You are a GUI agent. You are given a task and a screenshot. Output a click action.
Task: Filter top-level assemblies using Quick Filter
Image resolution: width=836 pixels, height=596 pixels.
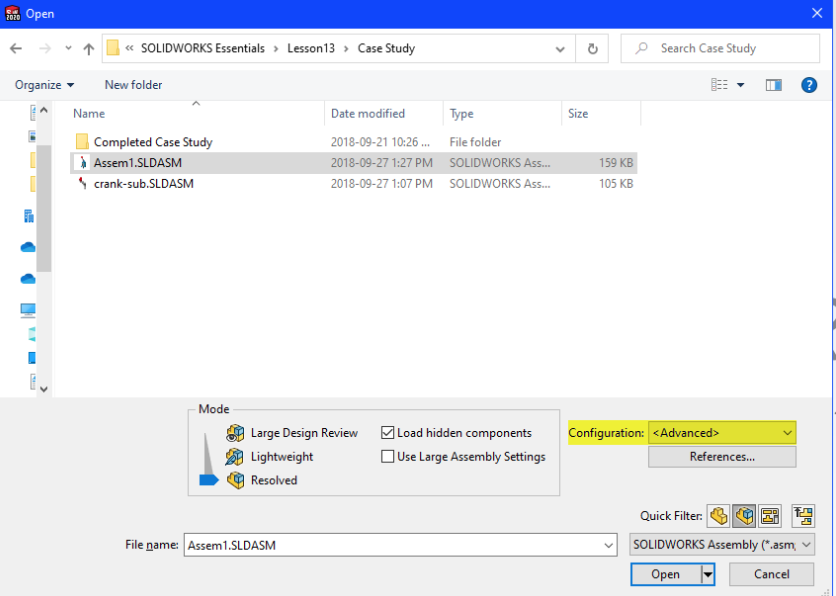pyautogui.click(x=803, y=516)
